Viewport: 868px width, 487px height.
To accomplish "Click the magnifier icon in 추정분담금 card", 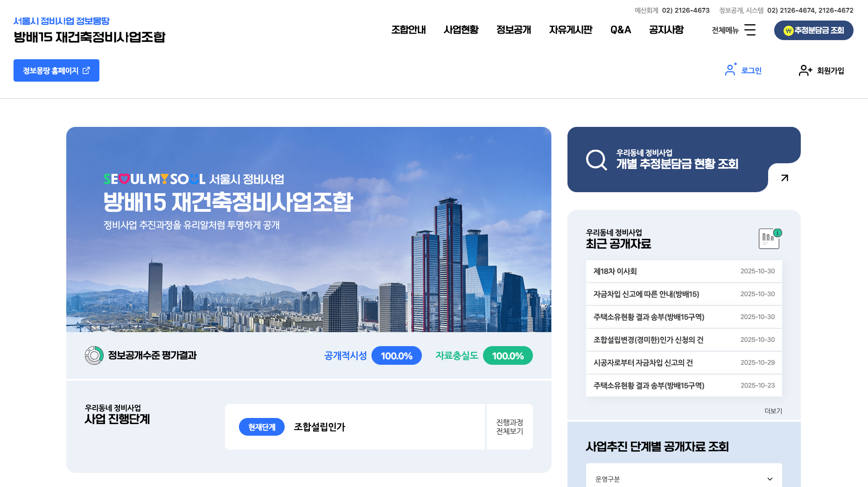I will 596,160.
